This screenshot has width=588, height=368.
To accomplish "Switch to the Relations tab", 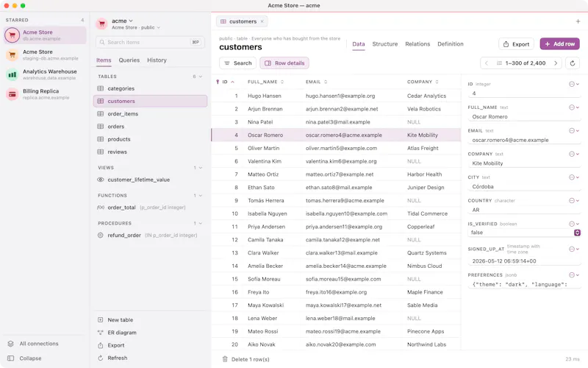I will [417, 44].
